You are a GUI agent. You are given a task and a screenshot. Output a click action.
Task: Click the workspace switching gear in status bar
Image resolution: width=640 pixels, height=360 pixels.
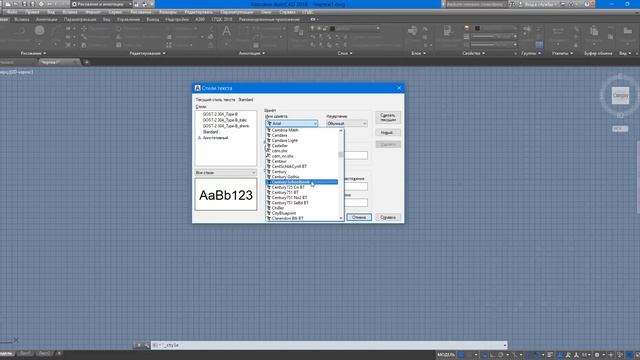597,355
